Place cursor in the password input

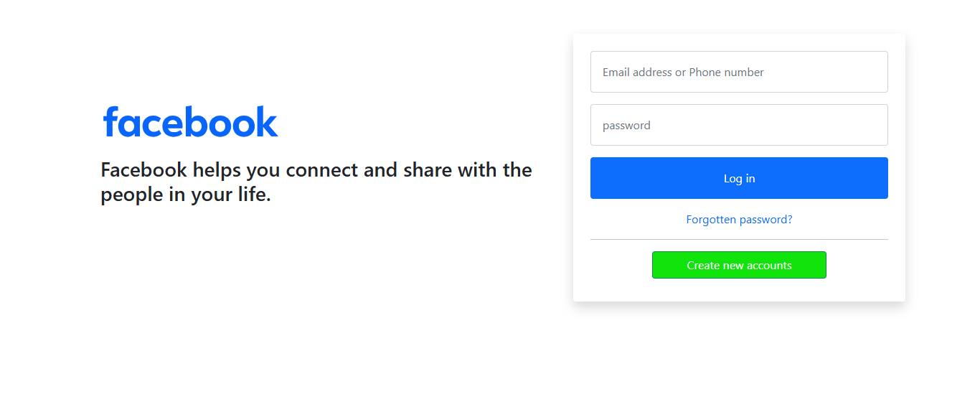pos(739,125)
